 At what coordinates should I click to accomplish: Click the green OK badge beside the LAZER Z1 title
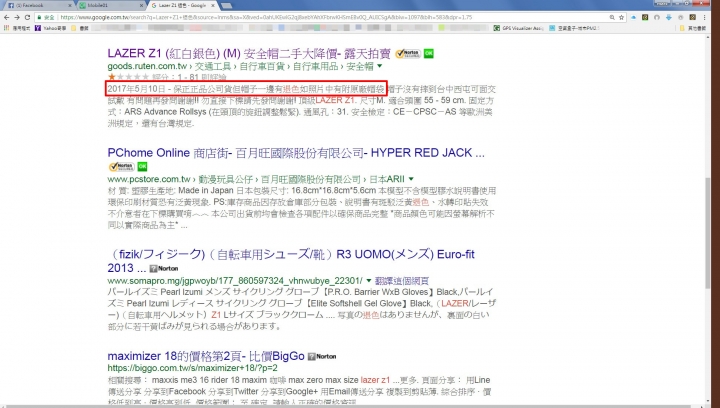[428, 54]
